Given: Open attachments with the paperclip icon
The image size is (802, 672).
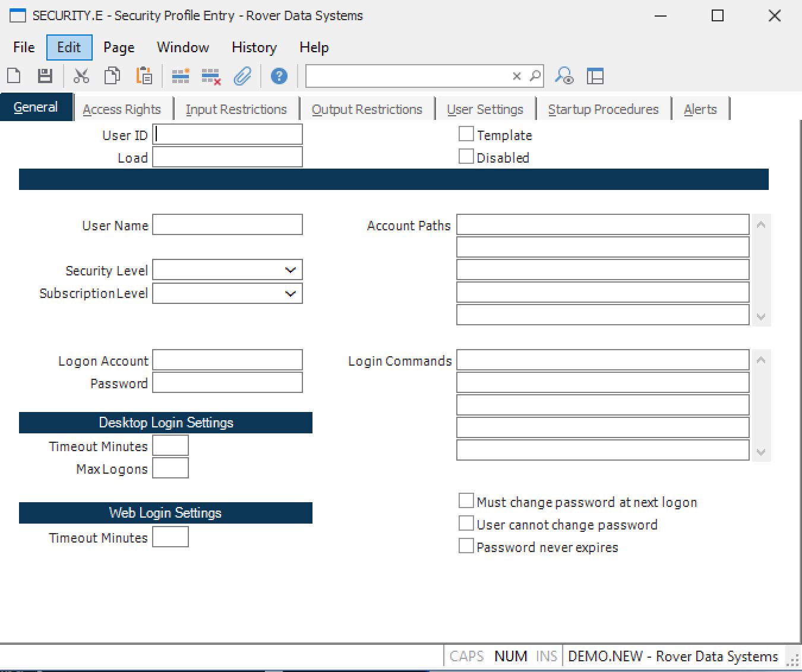Looking at the screenshot, I should (242, 76).
